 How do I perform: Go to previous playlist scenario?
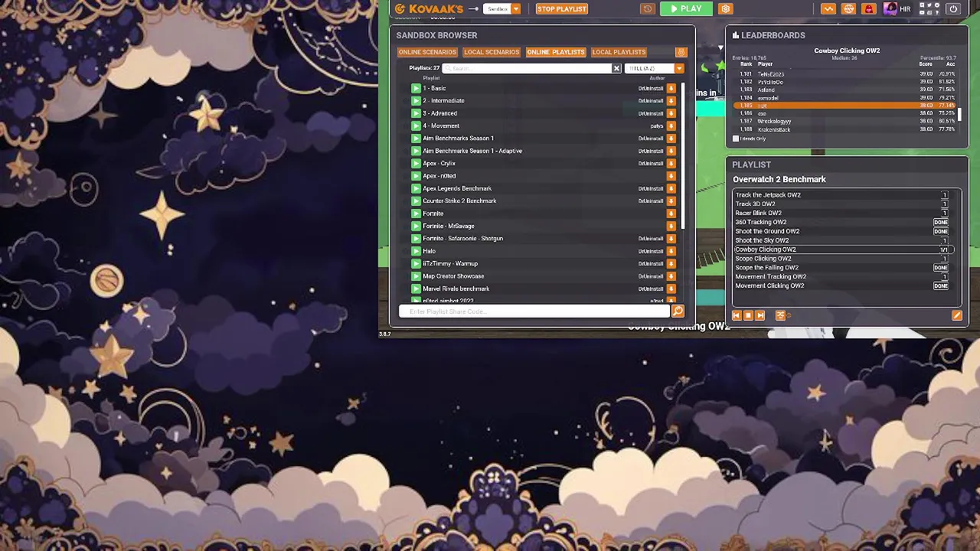pos(737,315)
